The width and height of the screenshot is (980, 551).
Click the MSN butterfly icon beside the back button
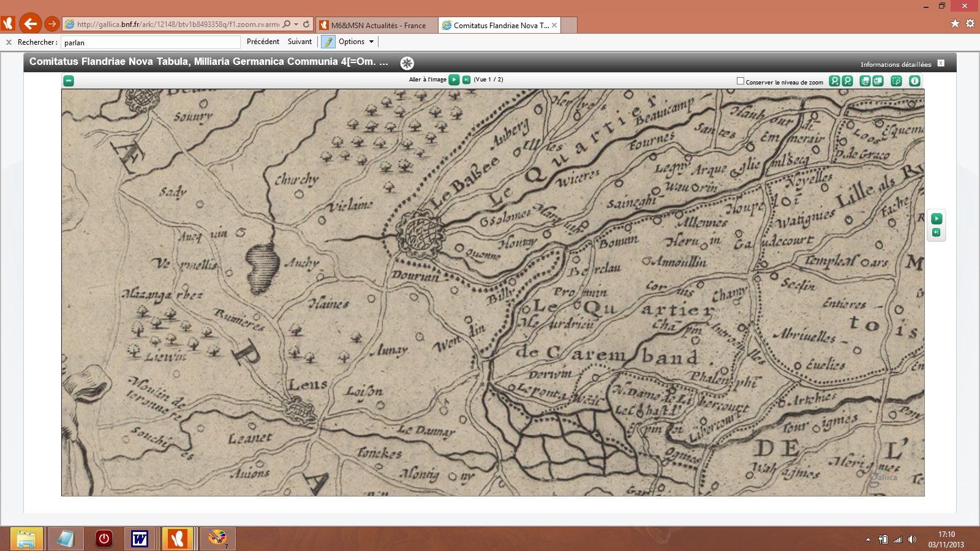click(8, 24)
